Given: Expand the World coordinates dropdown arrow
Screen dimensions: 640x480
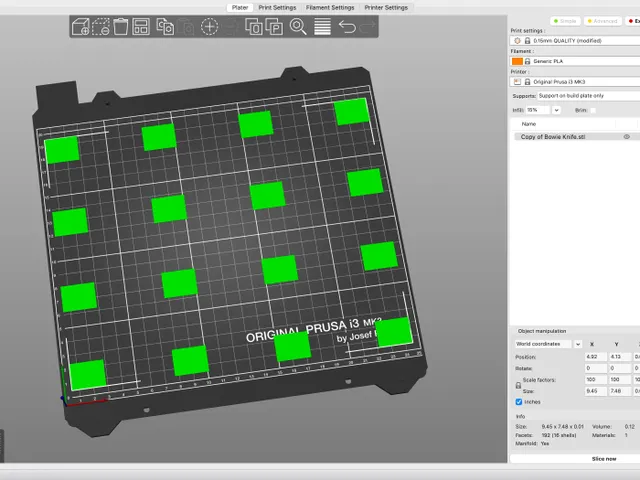Looking at the screenshot, I should click(x=578, y=344).
